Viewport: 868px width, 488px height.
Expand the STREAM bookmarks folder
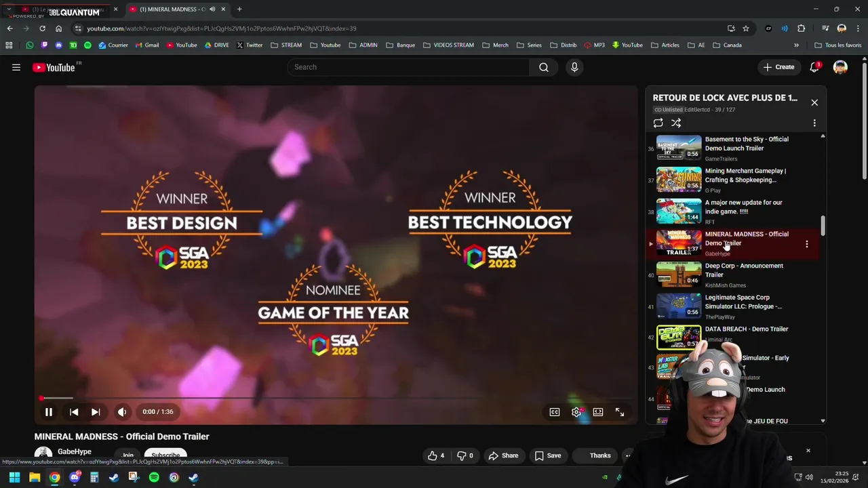[286, 45]
